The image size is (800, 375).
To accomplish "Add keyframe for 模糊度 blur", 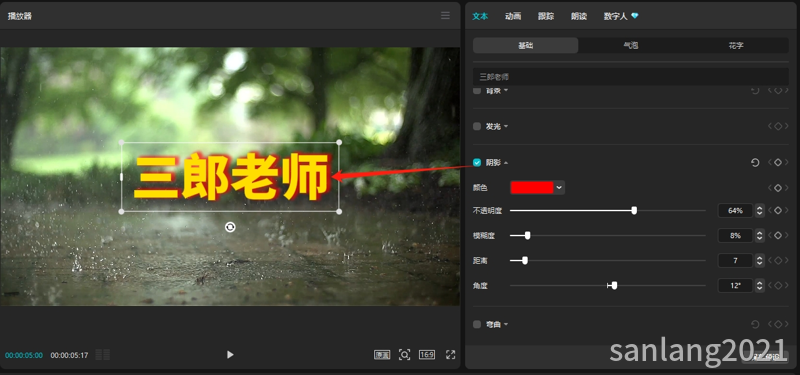I will tap(778, 235).
